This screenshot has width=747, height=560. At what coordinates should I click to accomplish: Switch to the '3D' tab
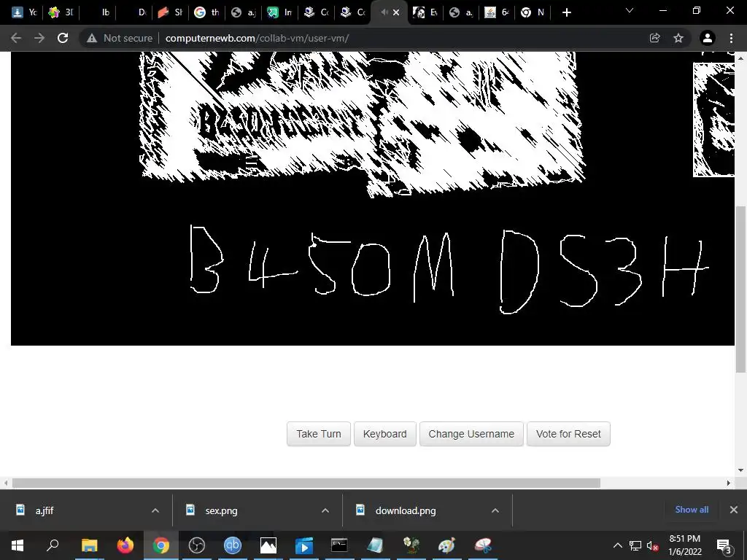pos(61,12)
